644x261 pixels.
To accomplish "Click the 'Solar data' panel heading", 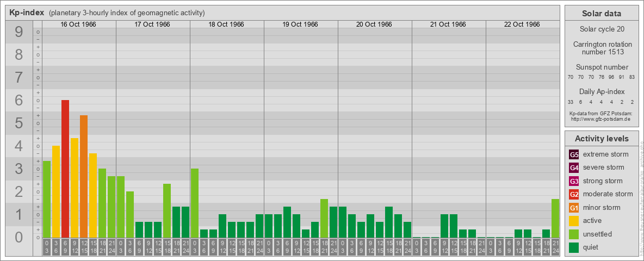I will click(602, 14).
